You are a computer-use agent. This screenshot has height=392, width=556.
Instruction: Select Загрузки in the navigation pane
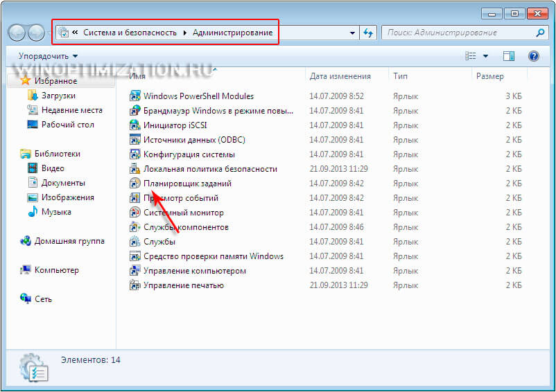coord(58,96)
